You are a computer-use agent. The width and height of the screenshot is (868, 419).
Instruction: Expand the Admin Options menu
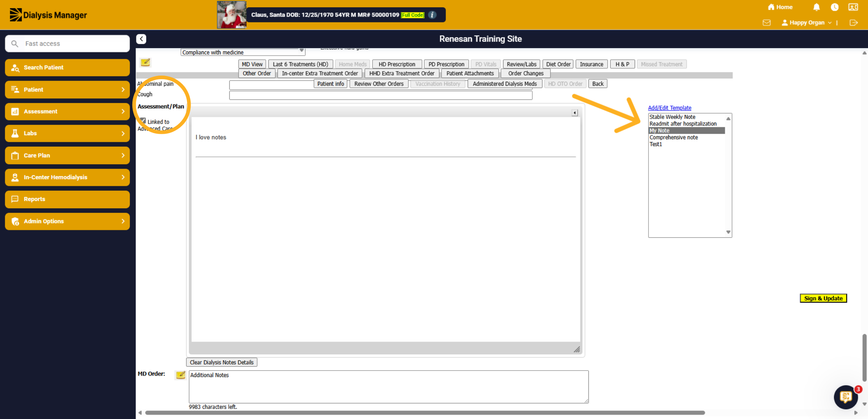[67, 221]
